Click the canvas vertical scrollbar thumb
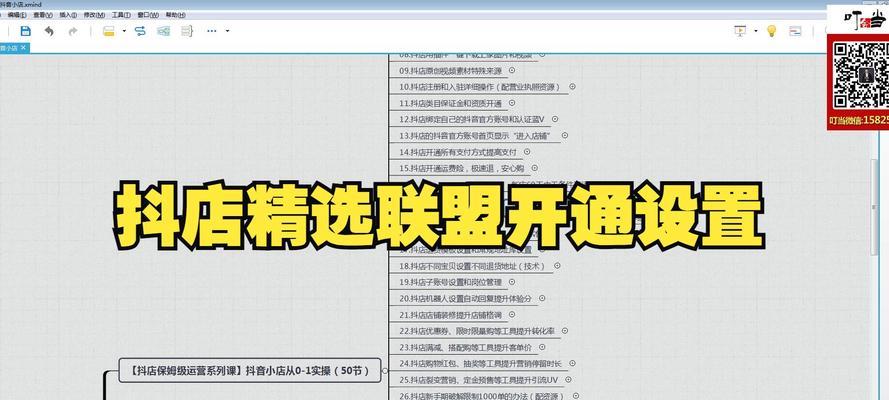889x400 pixels. [x=874, y=208]
